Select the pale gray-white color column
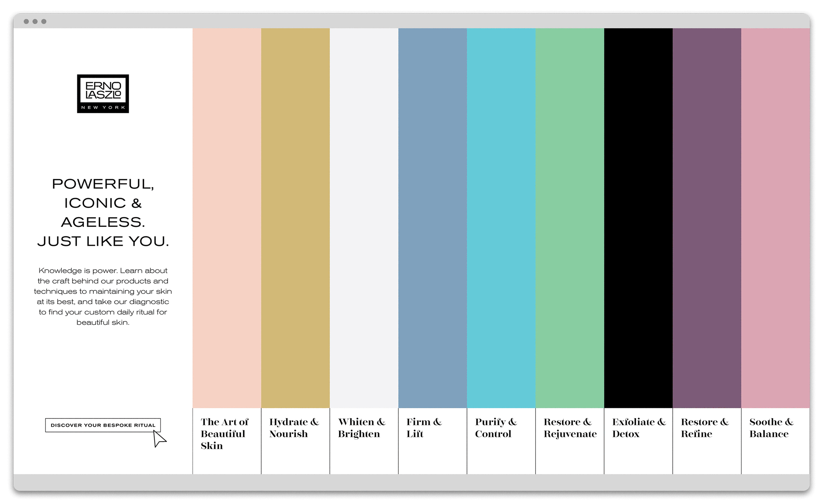The height and width of the screenshot is (504, 823). 364,218
